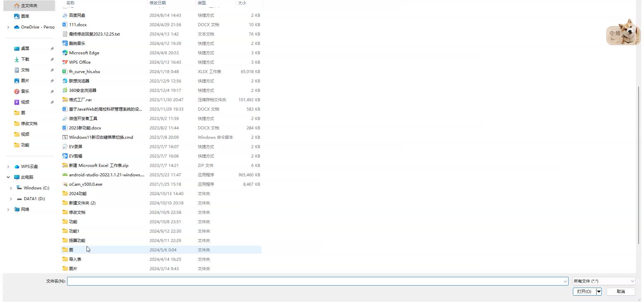The width and height of the screenshot is (644, 303).
Task: Select the 图片 folder dated 2024/3/14
Action: tap(161, 269)
